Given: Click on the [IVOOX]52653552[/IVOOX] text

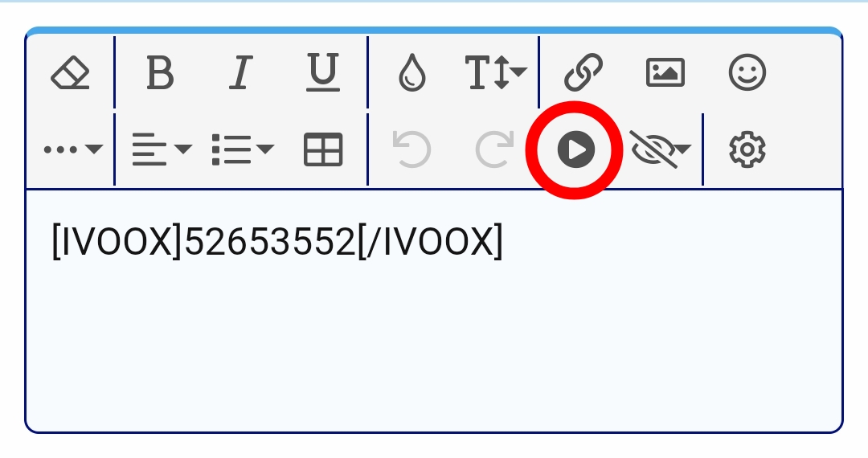Looking at the screenshot, I should 276,241.
